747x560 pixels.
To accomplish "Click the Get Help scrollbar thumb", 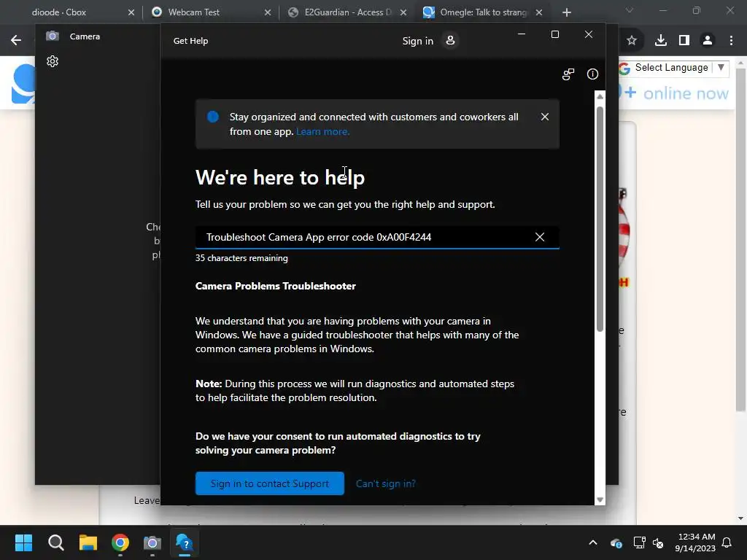I will click(600, 219).
